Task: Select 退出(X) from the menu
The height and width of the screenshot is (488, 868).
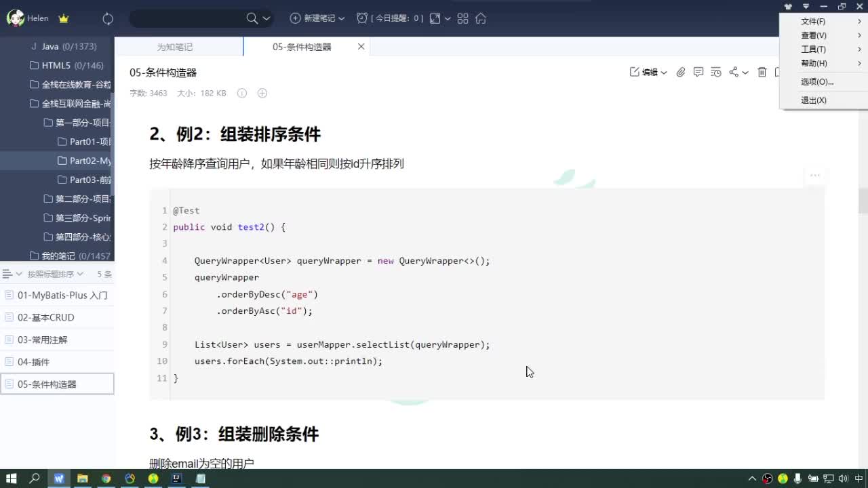Action: click(824, 100)
